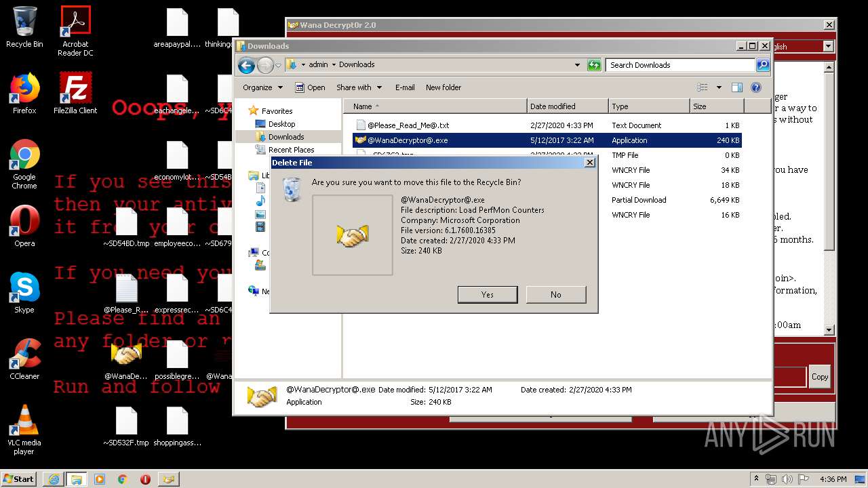Viewport: 868px width, 488px height.
Task: Sort files by the Name column header
Action: coord(435,106)
